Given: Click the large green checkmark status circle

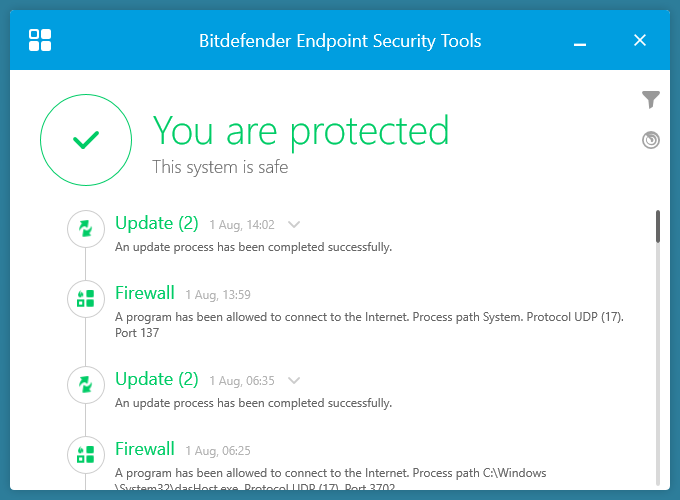Looking at the screenshot, I should pyautogui.click(x=86, y=140).
